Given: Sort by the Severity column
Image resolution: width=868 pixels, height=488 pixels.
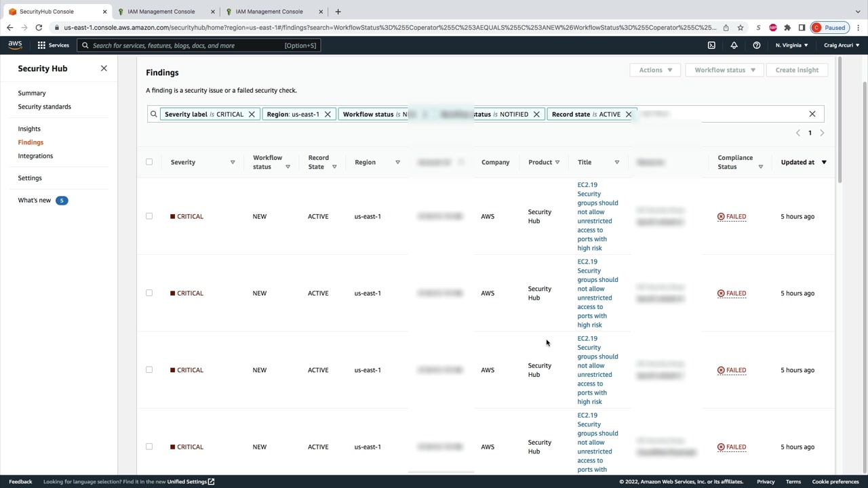Looking at the screenshot, I should click(x=233, y=163).
